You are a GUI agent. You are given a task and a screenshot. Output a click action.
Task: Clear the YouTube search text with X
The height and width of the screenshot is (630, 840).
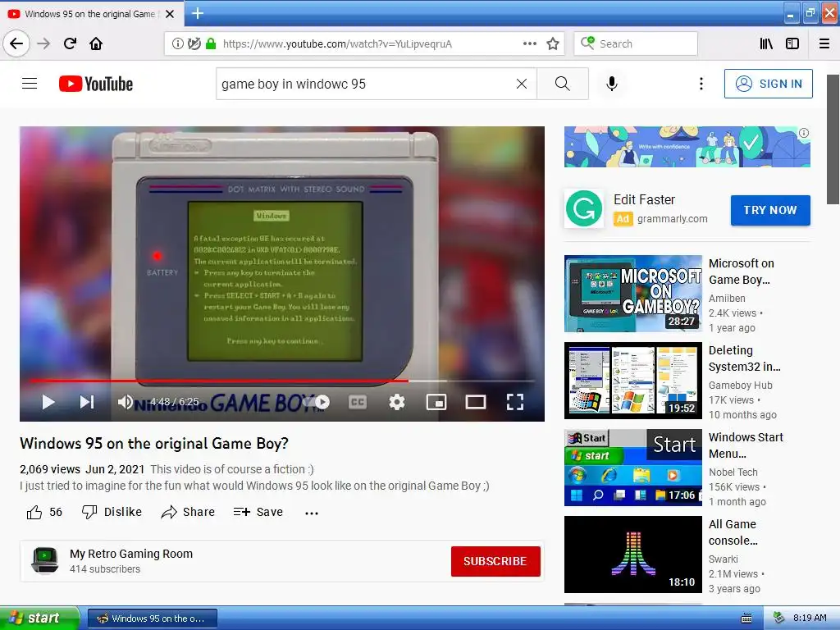(x=521, y=84)
